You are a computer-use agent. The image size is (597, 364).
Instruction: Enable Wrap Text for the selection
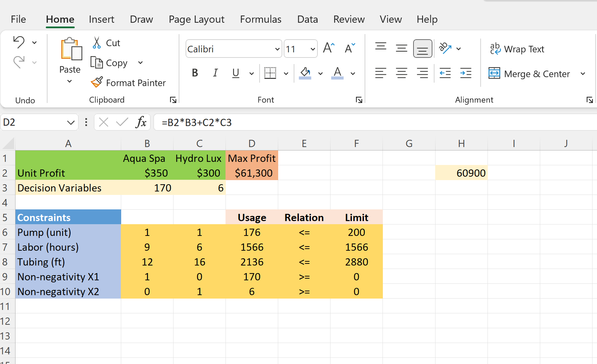(x=517, y=49)
